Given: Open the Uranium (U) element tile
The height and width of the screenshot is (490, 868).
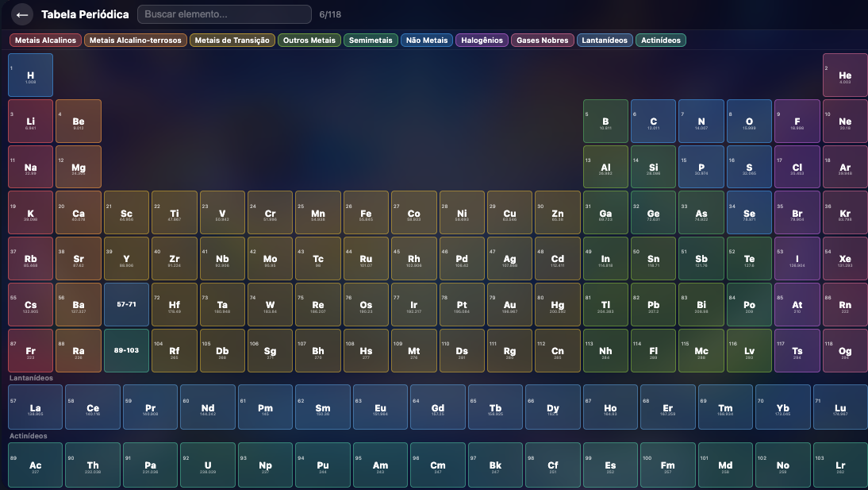Looking at the screenshot, I should pyautogui.click(x=208, y=465).
